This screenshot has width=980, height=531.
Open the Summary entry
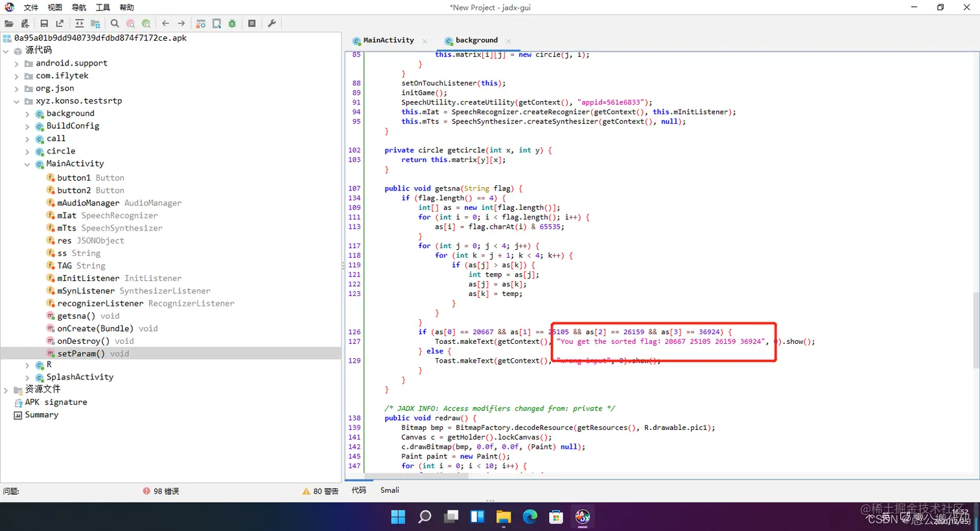(41, 414)
